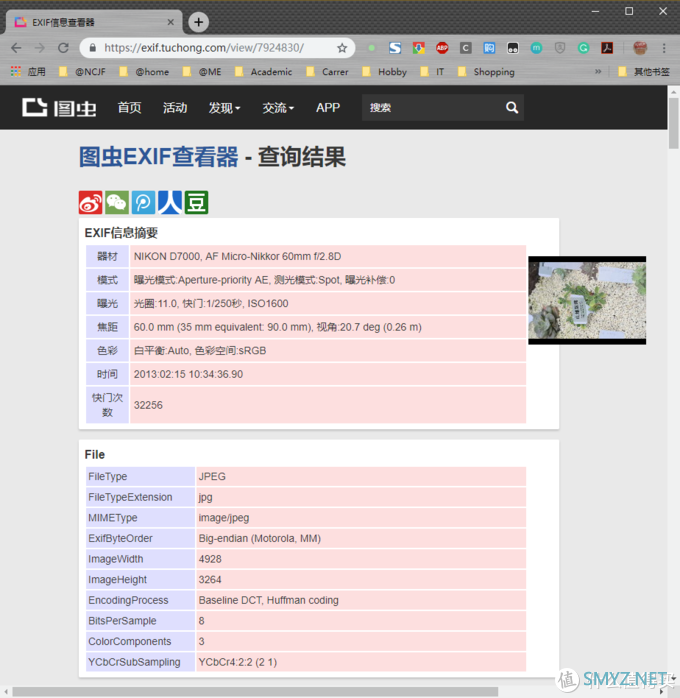
Task: Expand the 发现 dropdown menu
Action: (224, 108)
